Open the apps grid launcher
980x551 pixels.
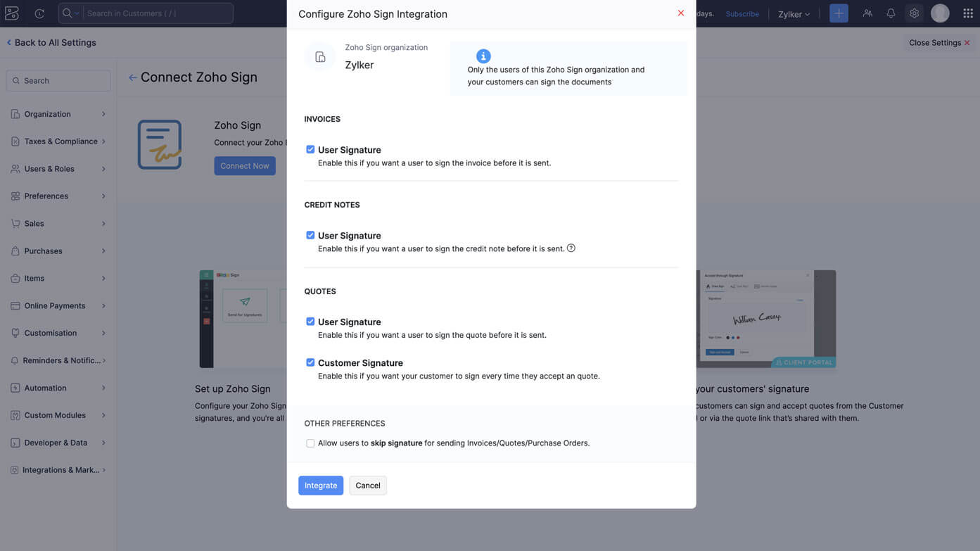pyautogui.click(x=968, y=13)
